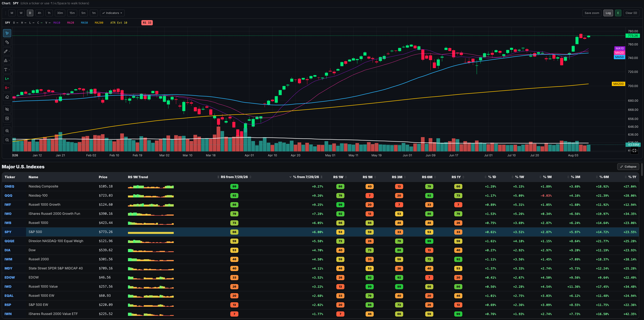The width and height of the screenshot is (644, 320).
Task: Toggle hide drawings eye icon
Action: point(7,109)
